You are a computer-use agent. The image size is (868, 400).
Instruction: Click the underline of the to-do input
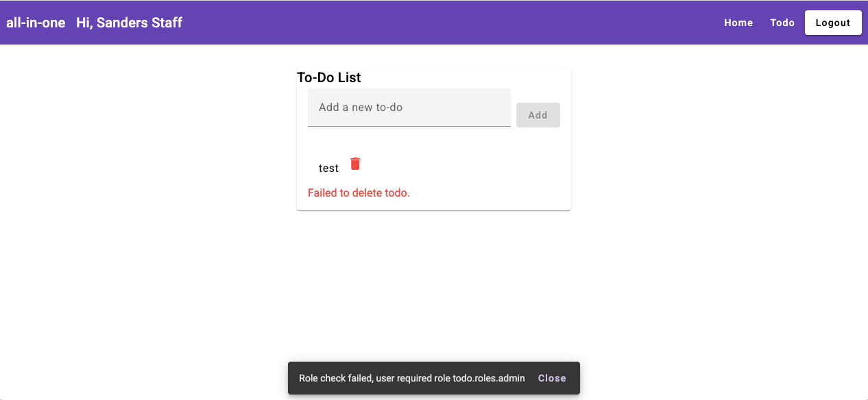(409, 126)
